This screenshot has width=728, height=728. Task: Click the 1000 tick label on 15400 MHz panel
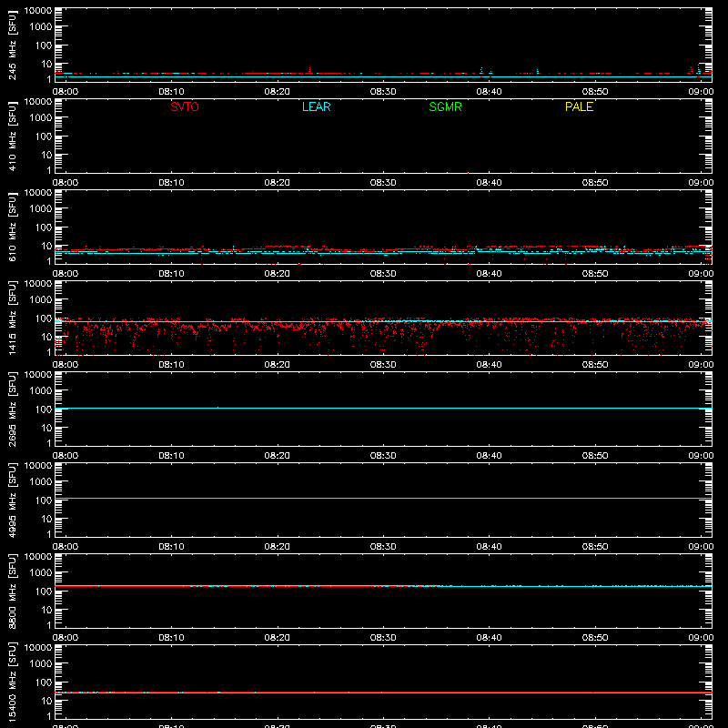(41, 664)
